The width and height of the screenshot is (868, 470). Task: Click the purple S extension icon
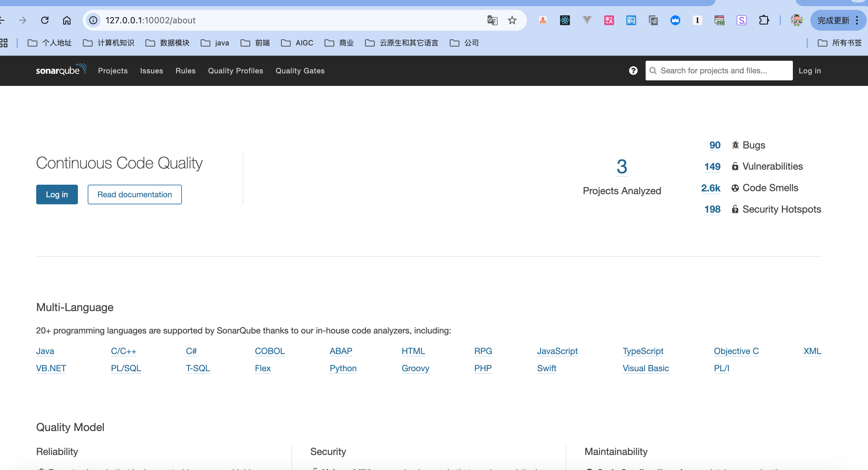(741, 20)
